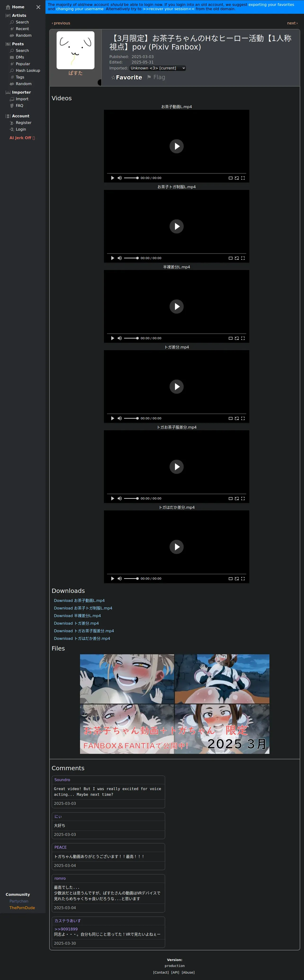Go to the previous post
Viewport: 304px width, 980px height.
(x=61, y=23)
